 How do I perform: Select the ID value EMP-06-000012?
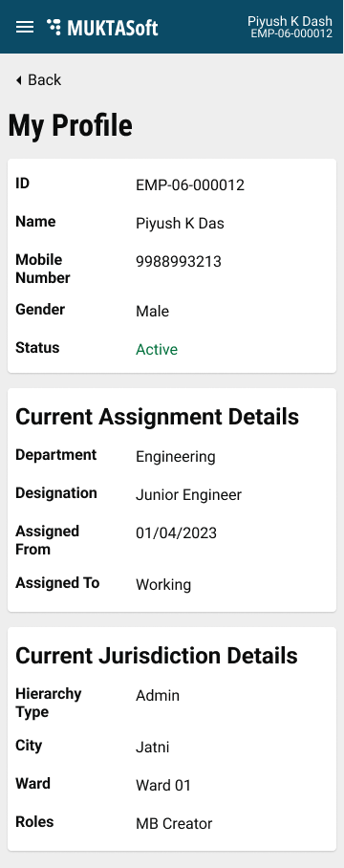pos(190,184)
